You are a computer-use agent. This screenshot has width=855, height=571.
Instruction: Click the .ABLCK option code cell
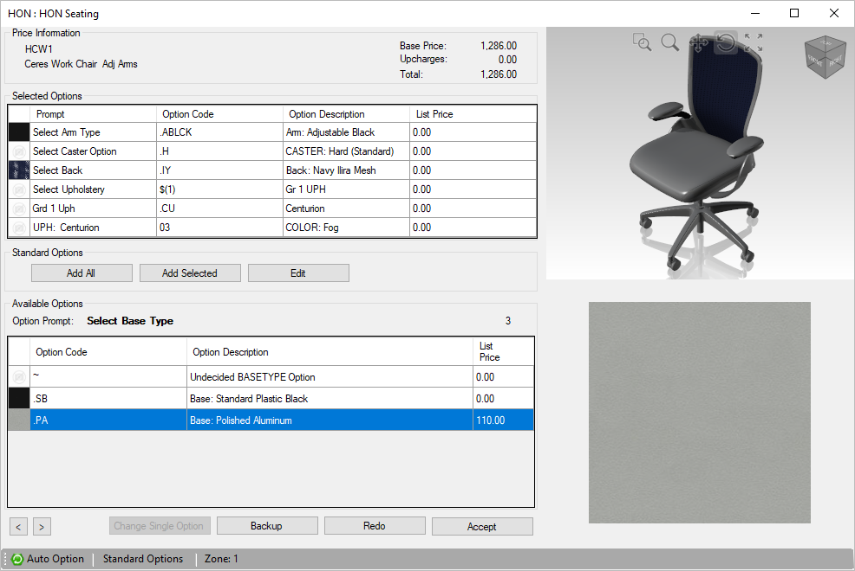click(220, 132)
